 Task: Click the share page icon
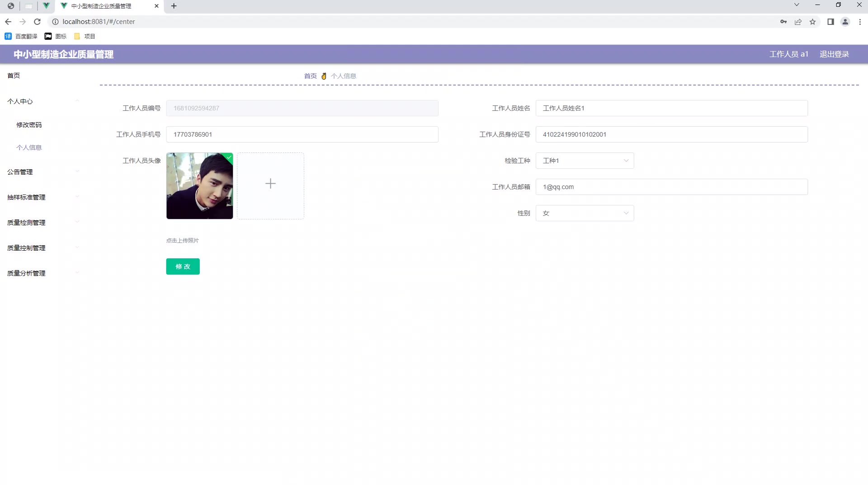798,22
